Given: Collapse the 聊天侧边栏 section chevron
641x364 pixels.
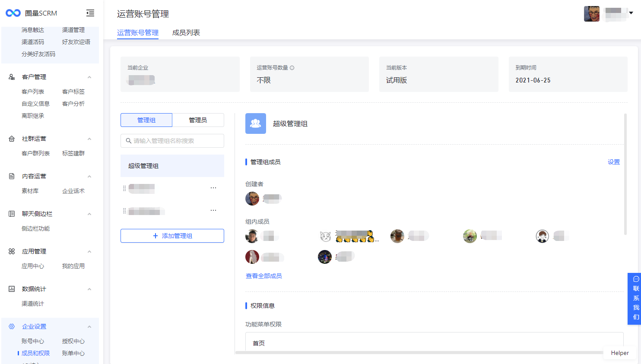Looking at the screenshot, I should click(x=89, y=214).
